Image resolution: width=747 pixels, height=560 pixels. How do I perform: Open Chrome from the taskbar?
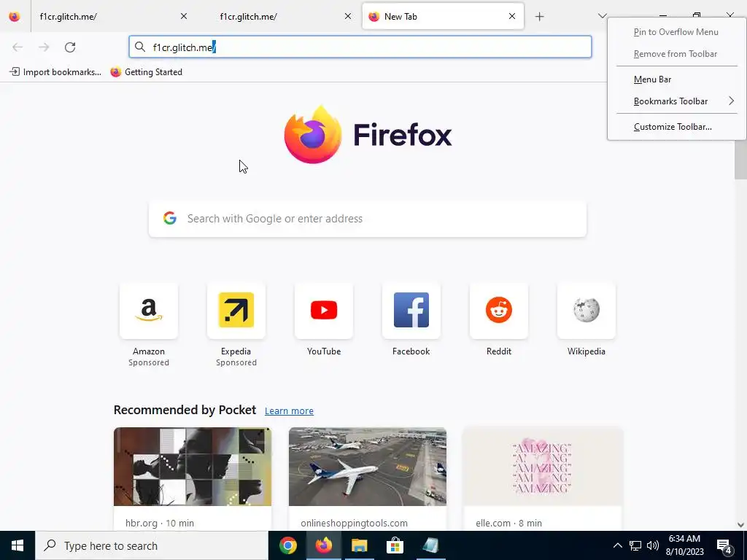[287, 545]
